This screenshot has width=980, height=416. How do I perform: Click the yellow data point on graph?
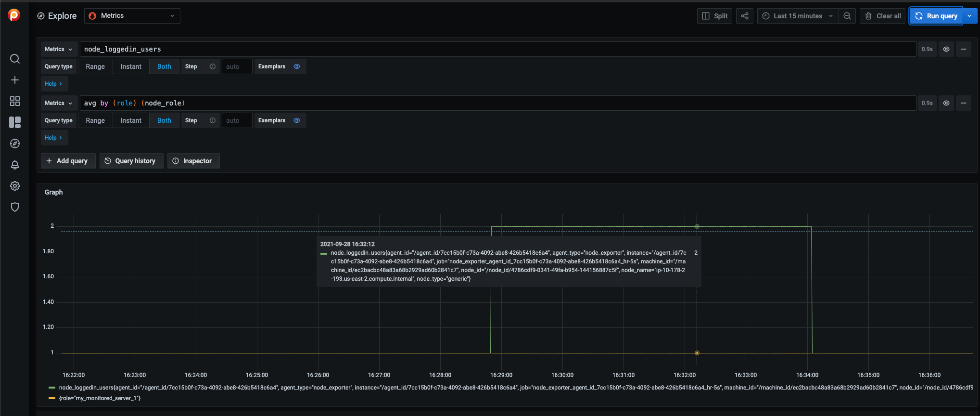click(x=697, y=353)
